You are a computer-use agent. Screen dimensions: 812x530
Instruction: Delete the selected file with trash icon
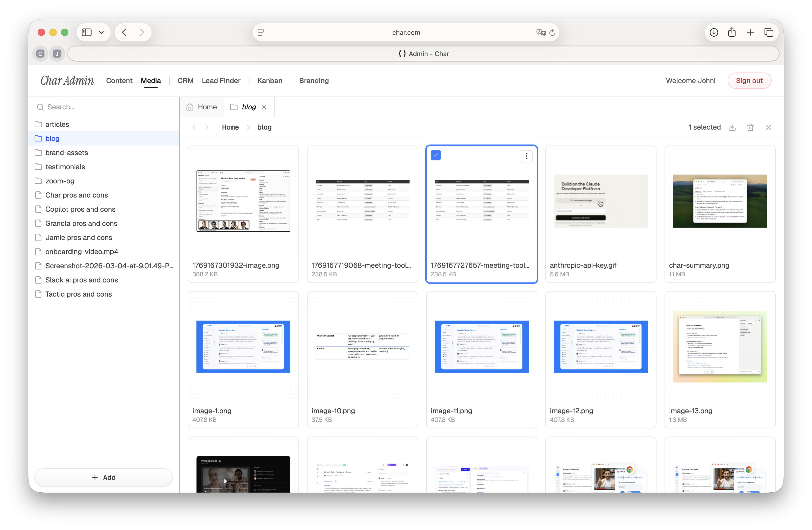pyautogui.click(x=750, y=127)
